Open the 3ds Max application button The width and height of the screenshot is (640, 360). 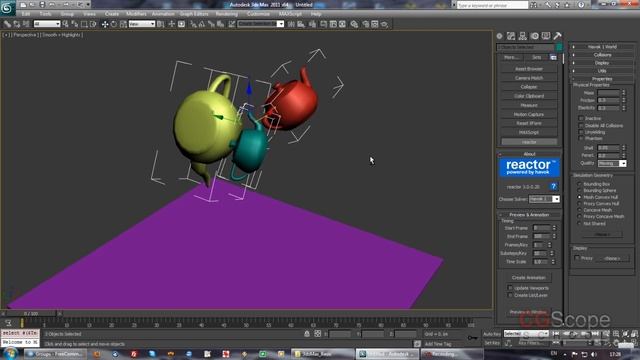pos(7,7)
